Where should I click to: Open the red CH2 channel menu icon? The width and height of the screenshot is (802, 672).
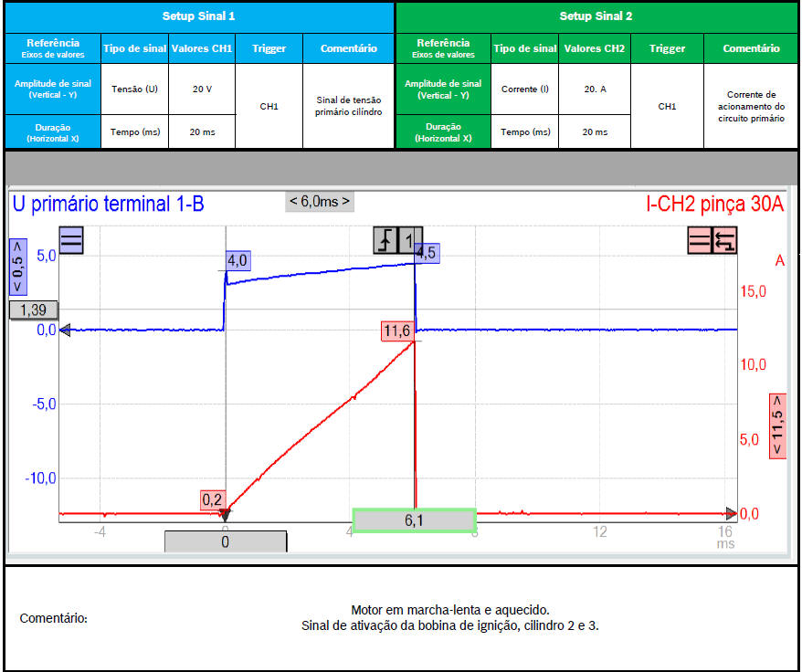(x=700, y=240)
